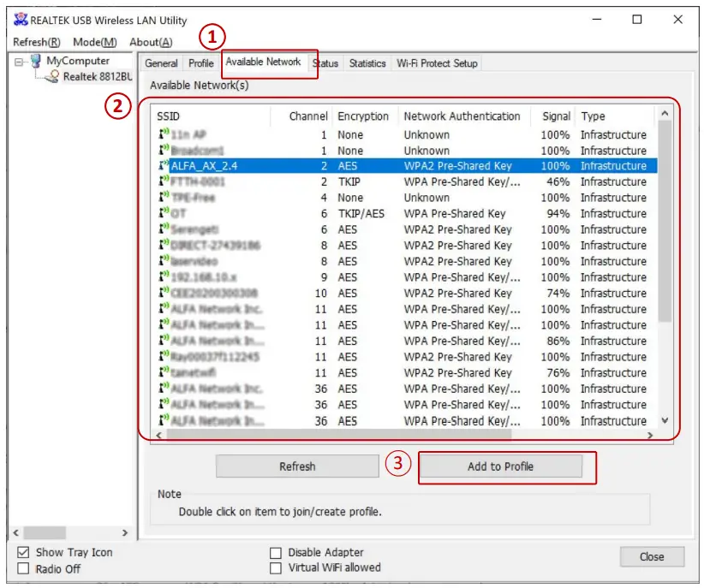The image size is (704, 588).
Task: Click the signal icon of OT network
Action: tap(164, 213)
